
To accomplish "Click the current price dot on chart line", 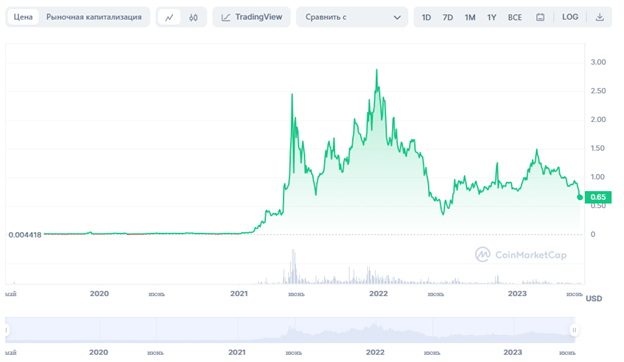I will [x=580, y=197].
